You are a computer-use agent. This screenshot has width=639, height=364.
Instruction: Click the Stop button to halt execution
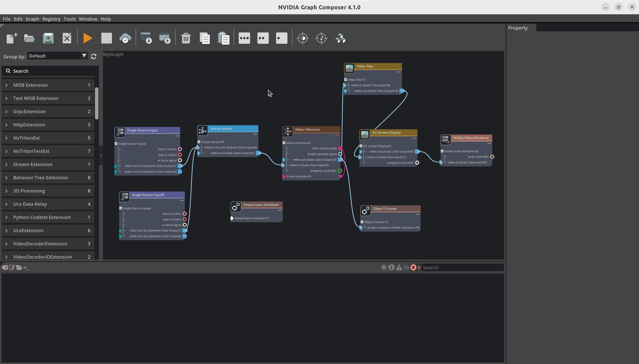(107, 38)
